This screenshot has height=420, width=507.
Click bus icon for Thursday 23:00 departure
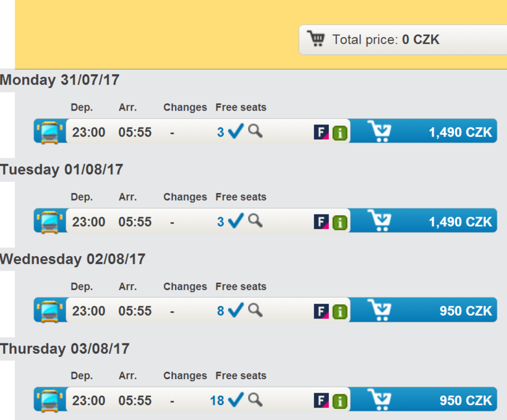49,401
